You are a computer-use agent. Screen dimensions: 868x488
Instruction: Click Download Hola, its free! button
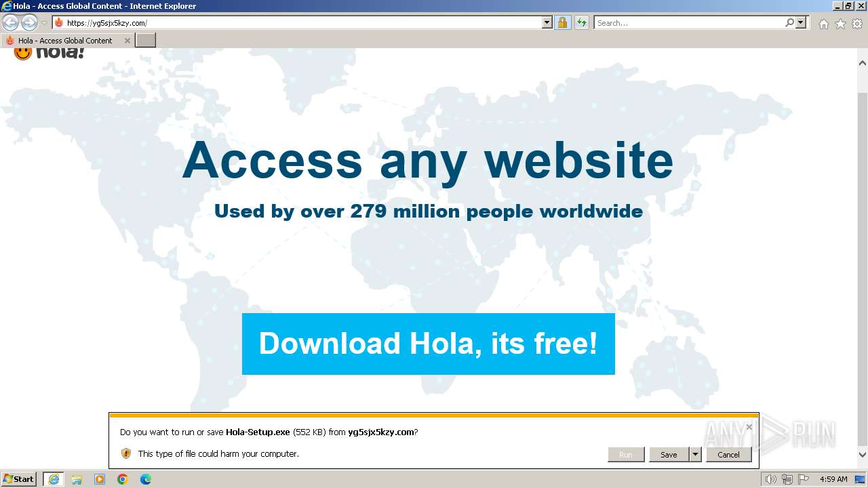point(429,344)
